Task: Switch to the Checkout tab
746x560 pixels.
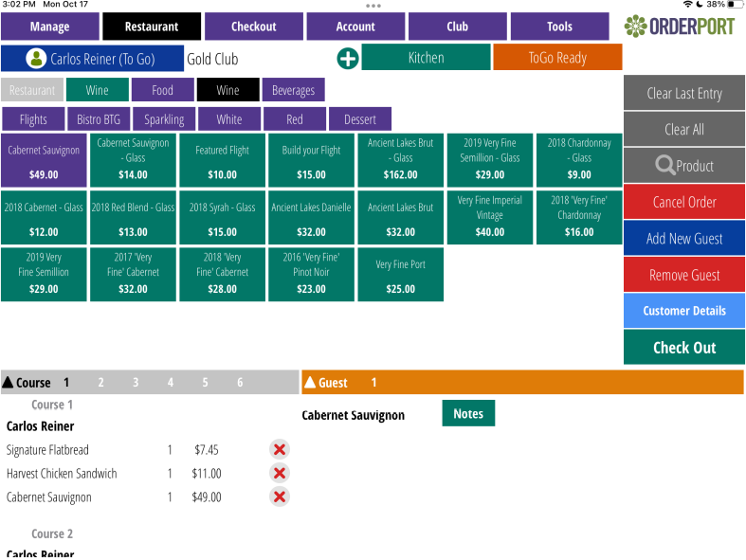Action: 254,27
